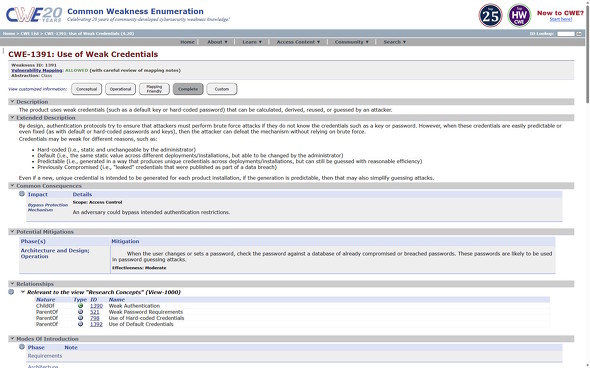Image resolution: width=590 pixels, height=368 pixels.
Task: Click the CWE 20 Years logo
Action: coord(34,15)
